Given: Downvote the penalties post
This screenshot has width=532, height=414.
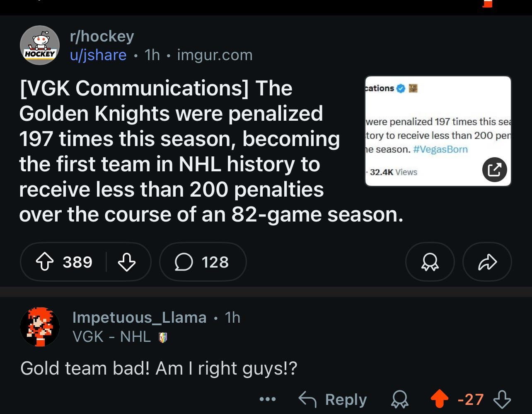Looking at the screenshot, I should click(x=127, y=262).
